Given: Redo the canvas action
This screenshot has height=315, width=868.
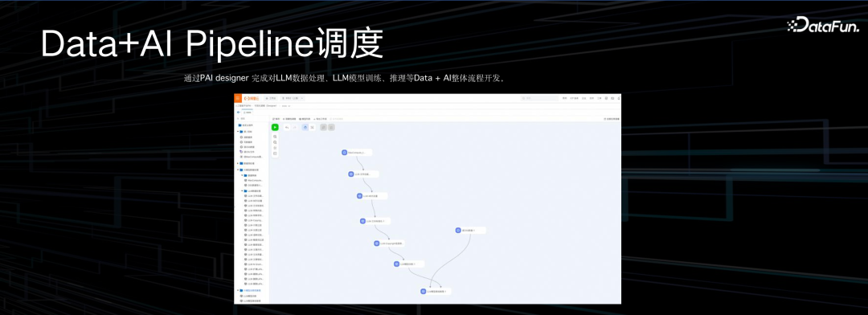Looking at the screenshot, I should [x=294, y=127].
